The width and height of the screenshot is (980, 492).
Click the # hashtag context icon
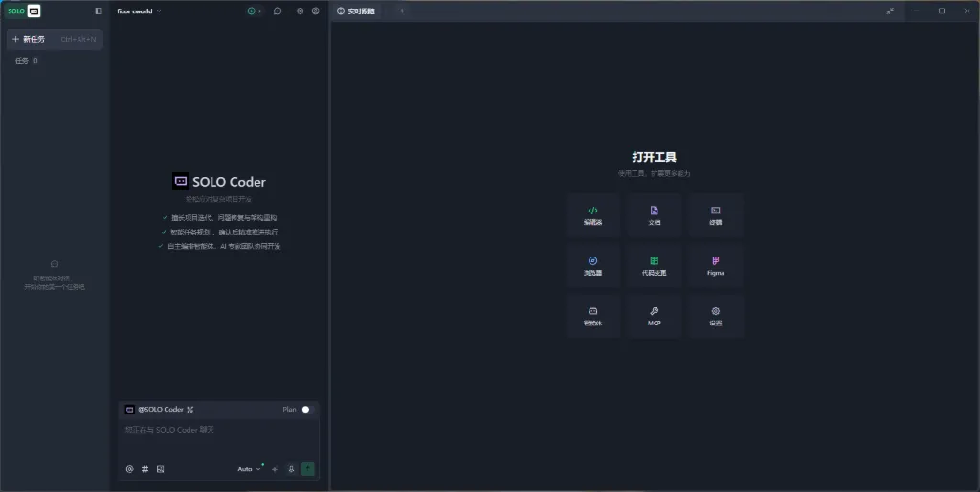coord(145,469)
